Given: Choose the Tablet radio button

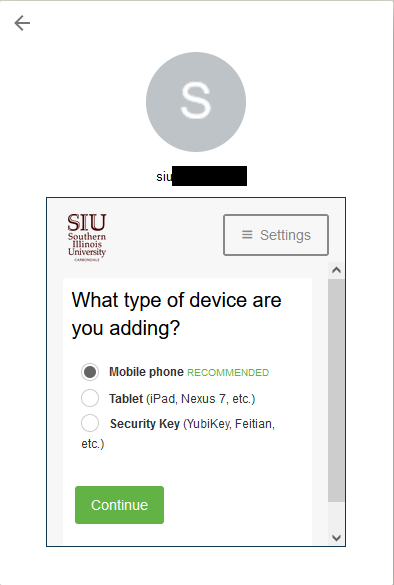Looking at the screenshot, I should (90, 398).
